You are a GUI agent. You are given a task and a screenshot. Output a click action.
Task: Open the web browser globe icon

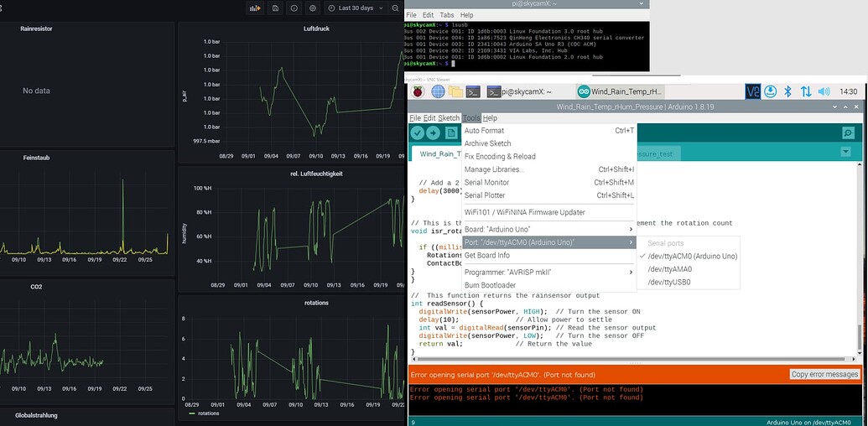point(438,92)
